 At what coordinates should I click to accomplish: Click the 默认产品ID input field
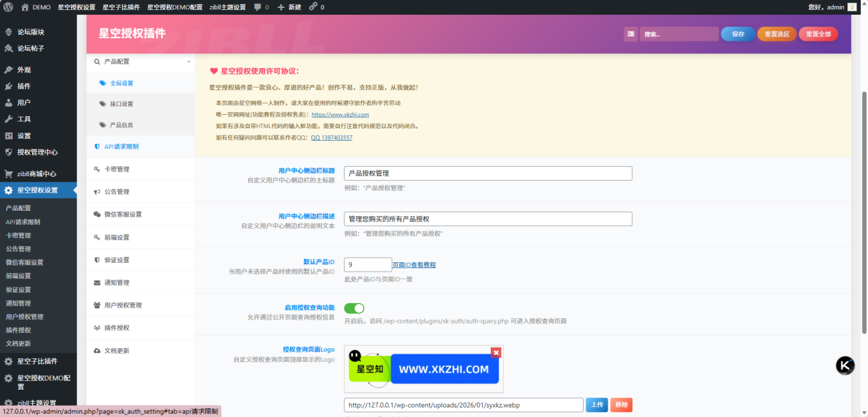click(367, 265)
